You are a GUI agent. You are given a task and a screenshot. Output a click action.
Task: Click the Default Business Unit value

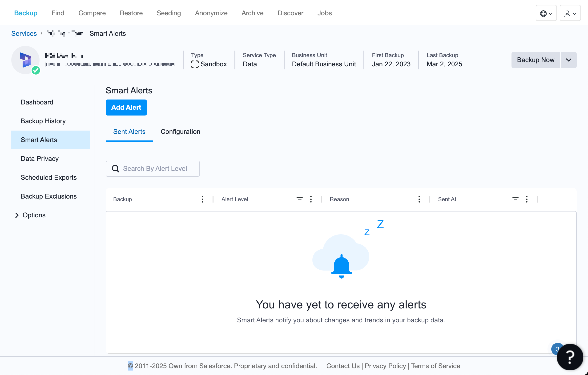pos(324,64)
